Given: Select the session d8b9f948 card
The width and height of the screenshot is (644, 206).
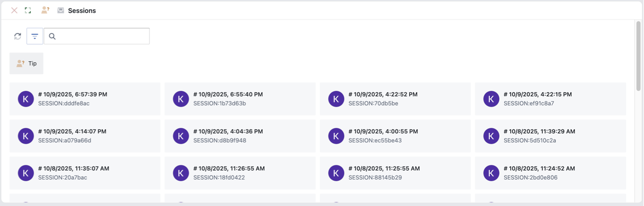Looking at the screenshot, I should 240,136.
